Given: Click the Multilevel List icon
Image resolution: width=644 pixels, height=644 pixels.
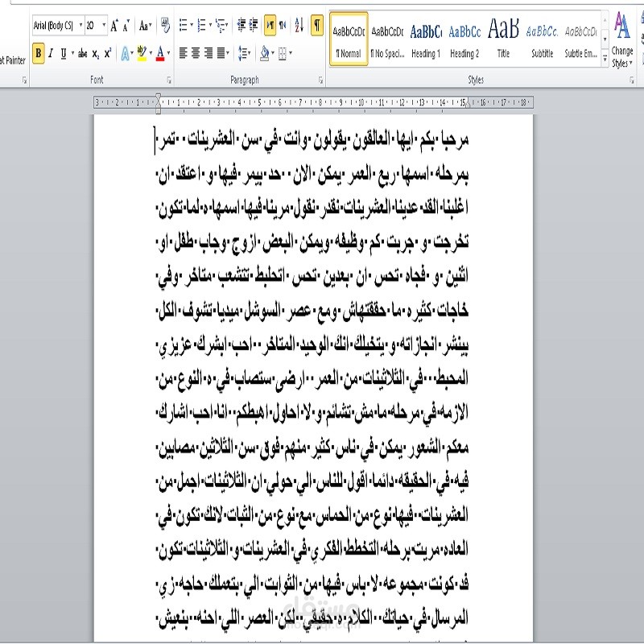Looking at the screenshot, I should coord(221,26).
